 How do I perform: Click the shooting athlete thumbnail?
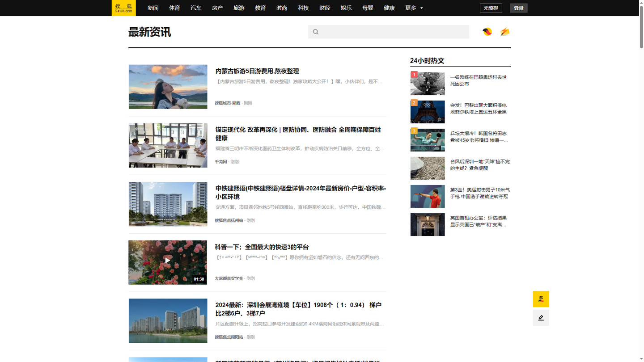(428, 196)
